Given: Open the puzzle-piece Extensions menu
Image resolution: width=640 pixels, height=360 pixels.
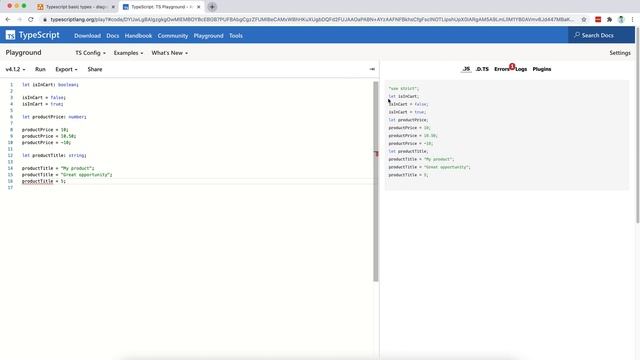Looking at the screenshot, I should [x=609, y=19].
